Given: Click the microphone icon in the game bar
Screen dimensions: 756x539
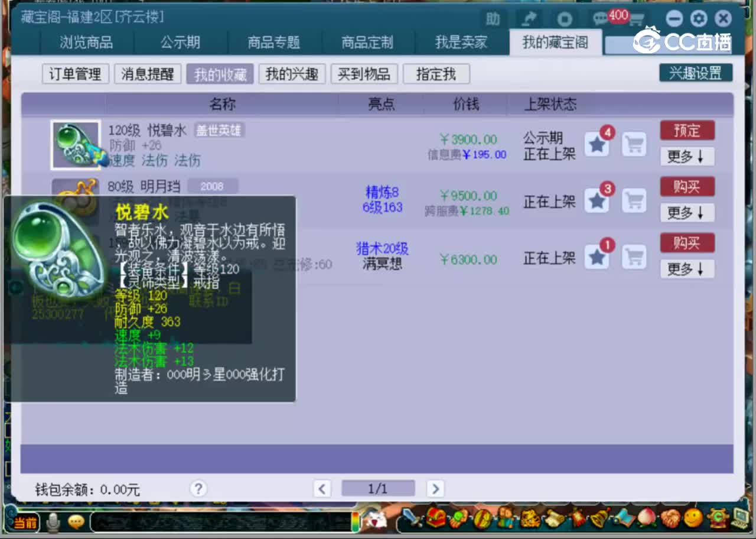Looking at the screenshot, I should pos(54,522).
